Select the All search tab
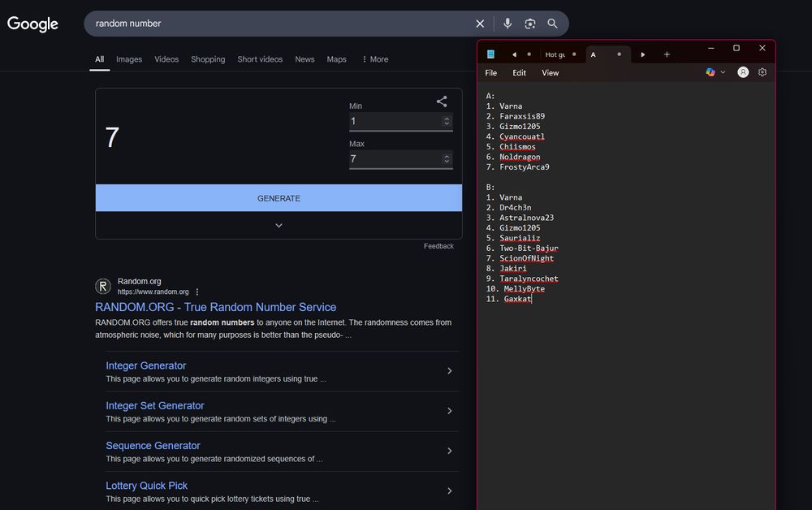812x510 pixels. coord(99,59)
